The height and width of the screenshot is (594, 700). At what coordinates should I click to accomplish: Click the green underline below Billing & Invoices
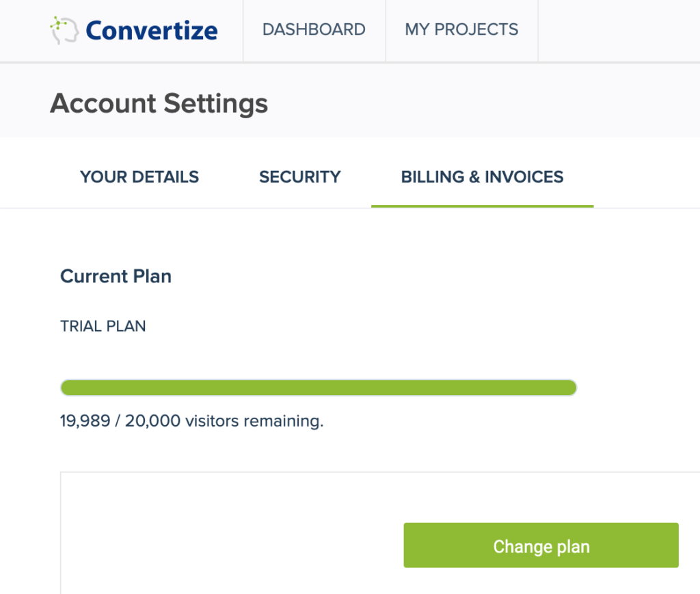point(482,202)
